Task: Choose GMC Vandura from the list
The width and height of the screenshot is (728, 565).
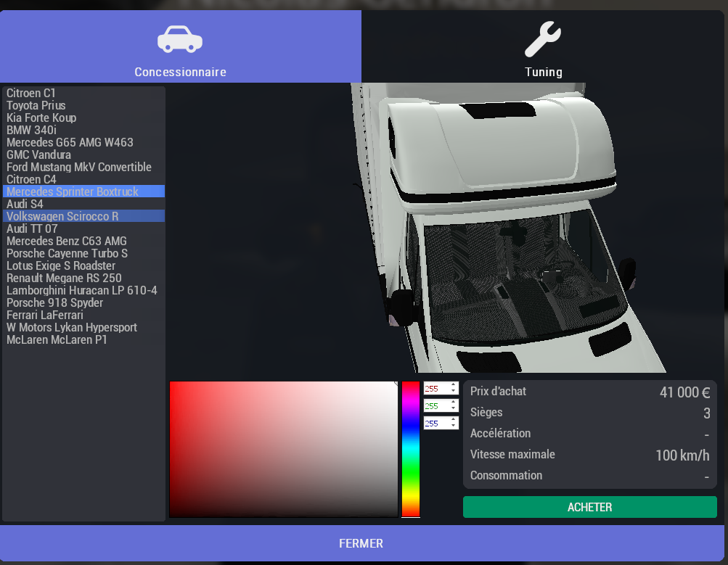Action: (x=83, y=154)
